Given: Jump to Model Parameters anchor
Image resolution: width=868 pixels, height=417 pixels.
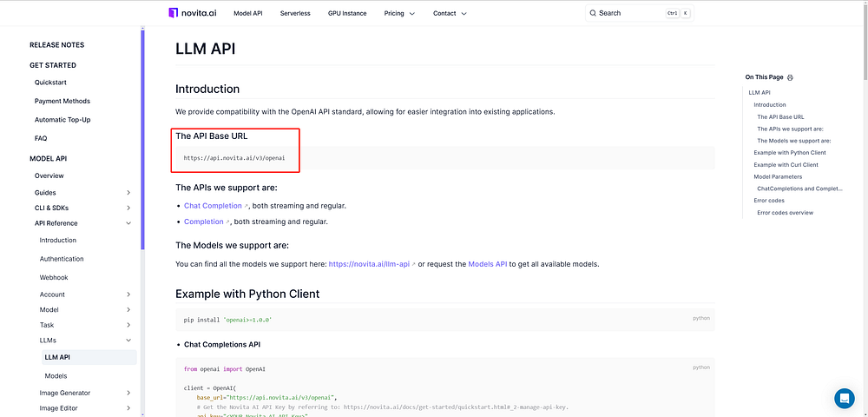Looking at the screenshot, I should point(777,176).
